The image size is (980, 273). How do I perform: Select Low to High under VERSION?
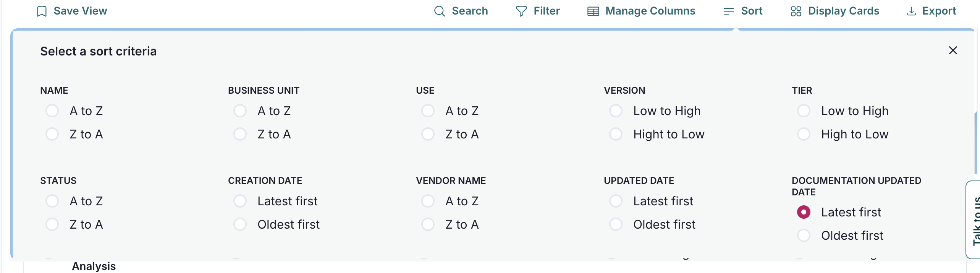[x=616, y=110]
